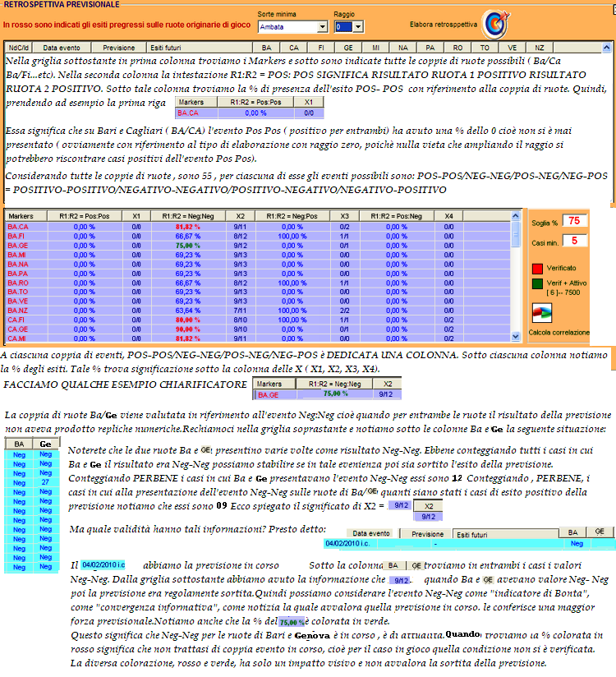Viewport: 616px width, 677px height.
Task: Select the BA.FI marker row
Action: pos(258,236)
